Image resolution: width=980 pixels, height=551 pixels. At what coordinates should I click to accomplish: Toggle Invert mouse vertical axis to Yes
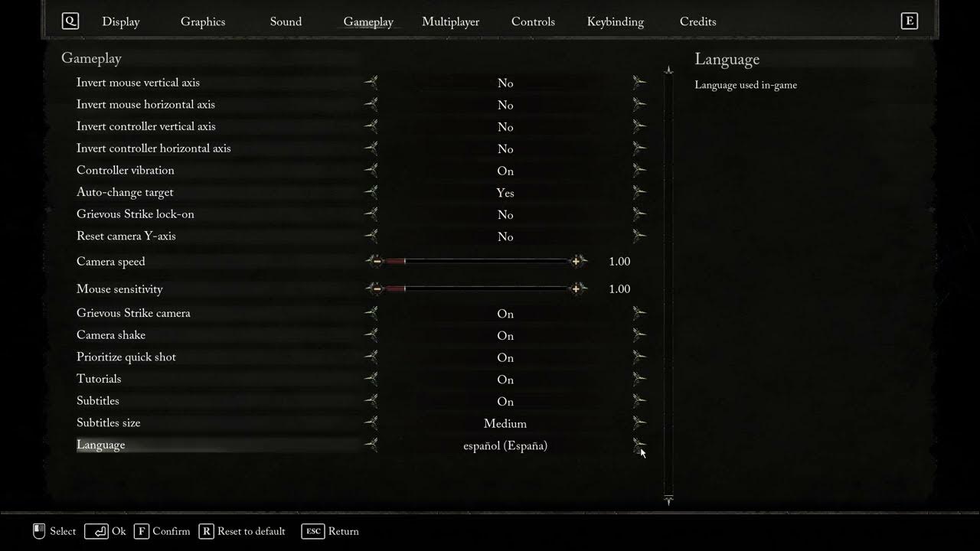639,82
